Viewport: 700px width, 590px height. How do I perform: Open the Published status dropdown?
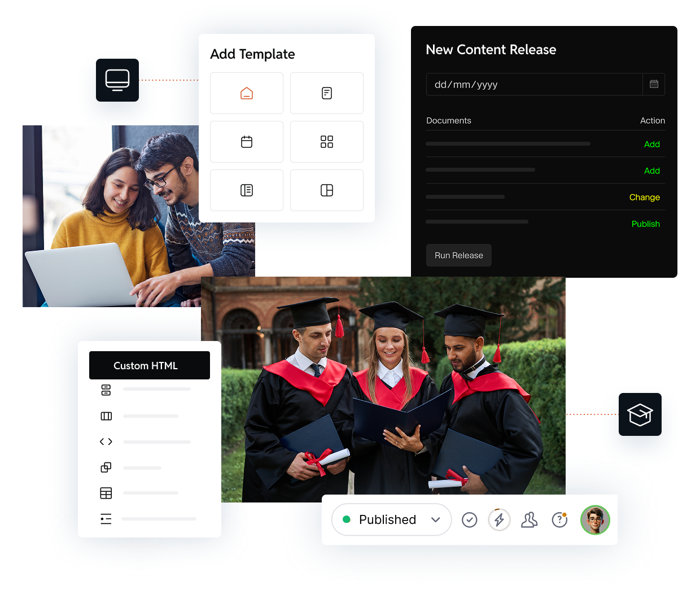click(x=392, y=519)
